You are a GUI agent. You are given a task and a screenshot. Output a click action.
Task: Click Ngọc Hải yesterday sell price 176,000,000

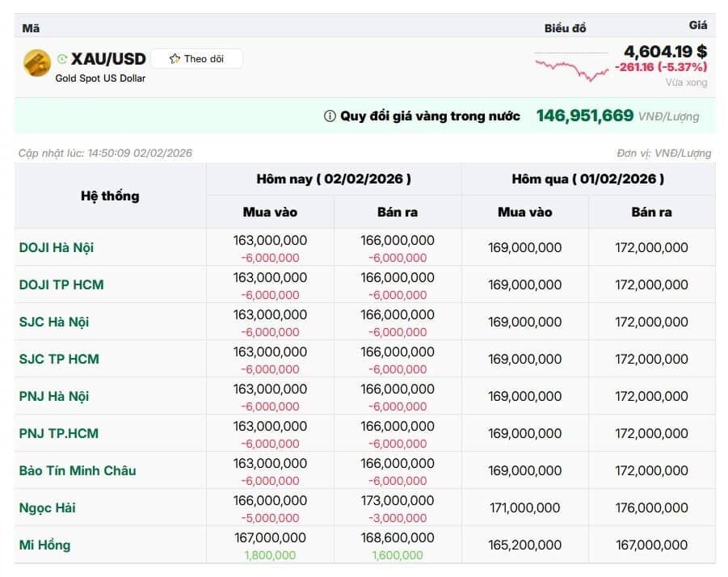point(651,508)
